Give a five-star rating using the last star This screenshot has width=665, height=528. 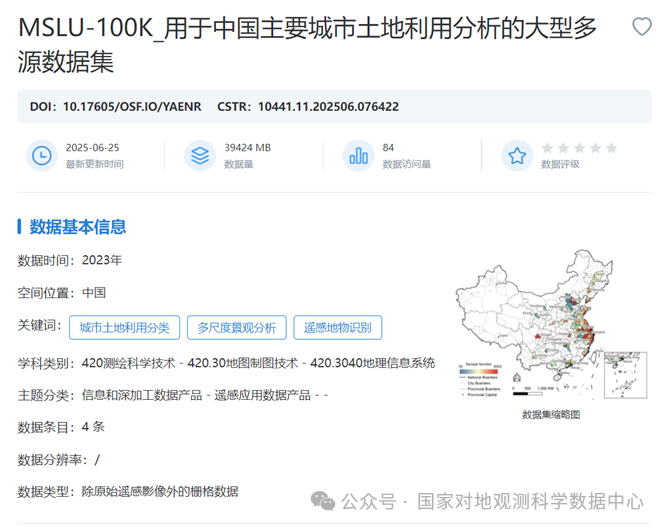coord(611,148)
